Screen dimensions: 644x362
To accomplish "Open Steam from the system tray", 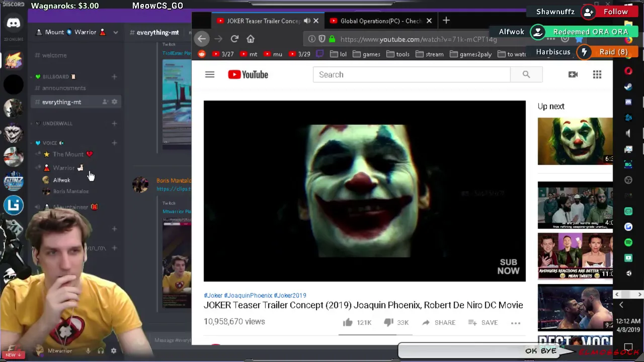I will point(628,86).
